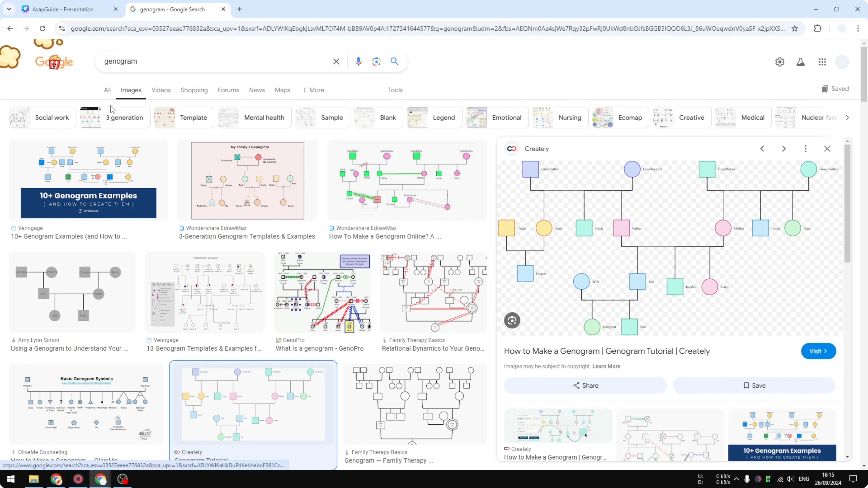
Task: Select the Legend filter chip
Action: tap(434, 118)
